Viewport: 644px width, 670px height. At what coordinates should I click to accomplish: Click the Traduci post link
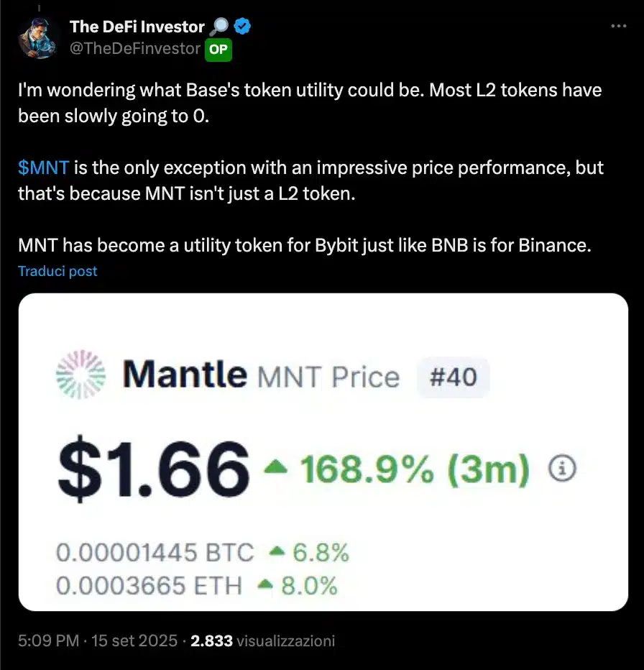tap(57, 271)
